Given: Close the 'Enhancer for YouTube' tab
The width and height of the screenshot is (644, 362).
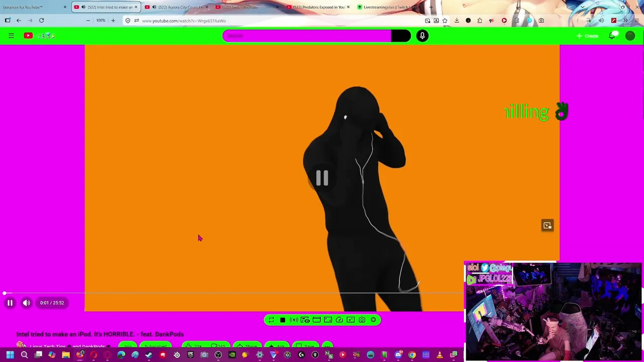Looking at the screenshot, I should (65, 7).
